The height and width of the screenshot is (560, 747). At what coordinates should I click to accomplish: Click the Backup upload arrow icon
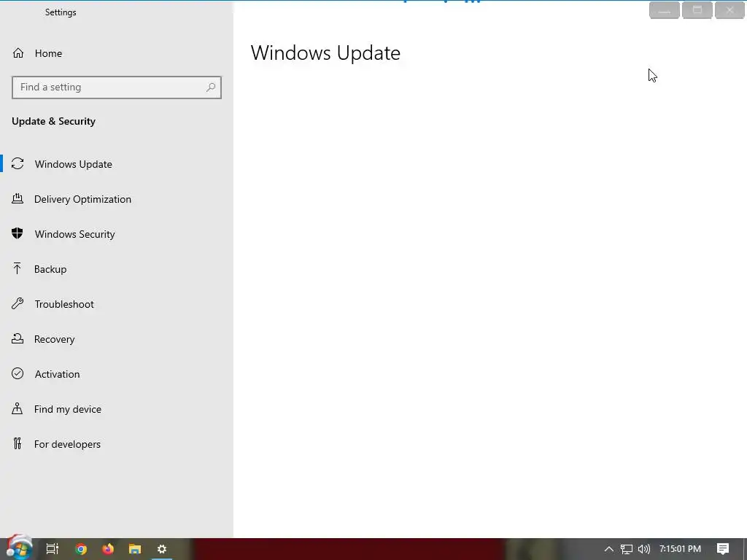click(18, 268)
